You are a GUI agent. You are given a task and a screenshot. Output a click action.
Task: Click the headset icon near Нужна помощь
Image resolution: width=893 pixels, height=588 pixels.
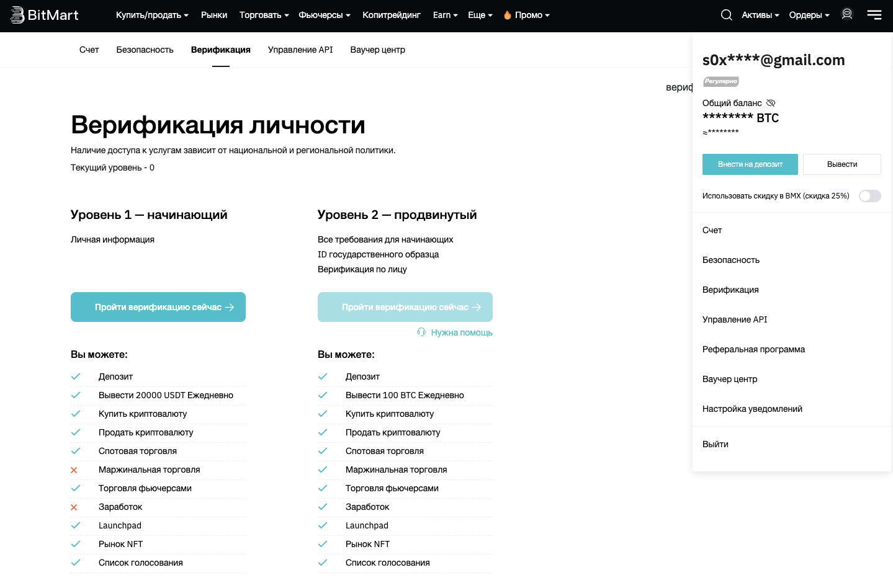coord(421,332)
